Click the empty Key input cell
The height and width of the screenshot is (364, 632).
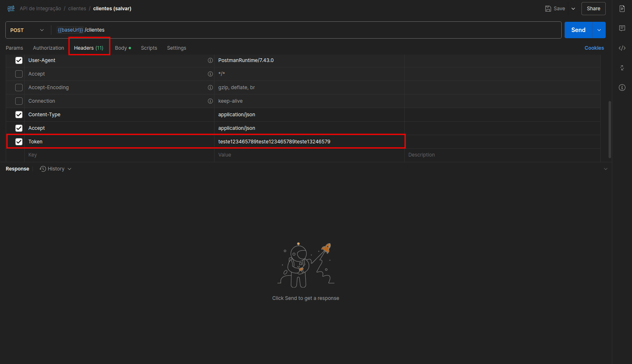pyautogui.click(x=119, y=155)
